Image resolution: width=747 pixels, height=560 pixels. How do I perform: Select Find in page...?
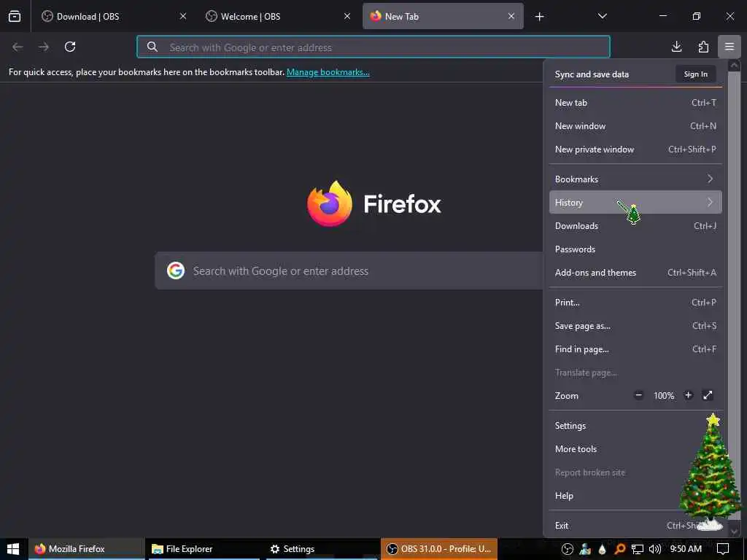click(635, 349)
